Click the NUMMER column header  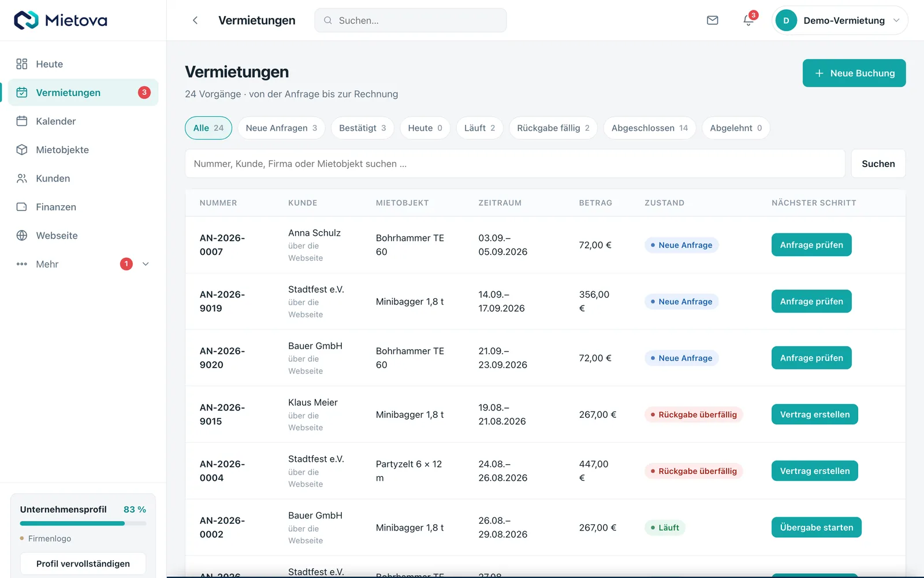pyautogui.click(x=218, y=203)
